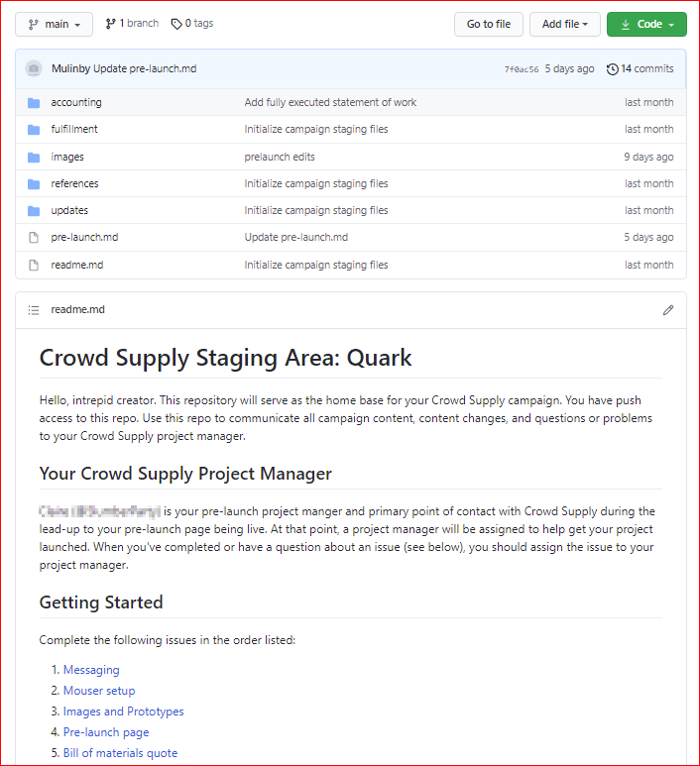This screenshot has width=700, height=766.
Task: Open the references folder
Action: point(74,183)
